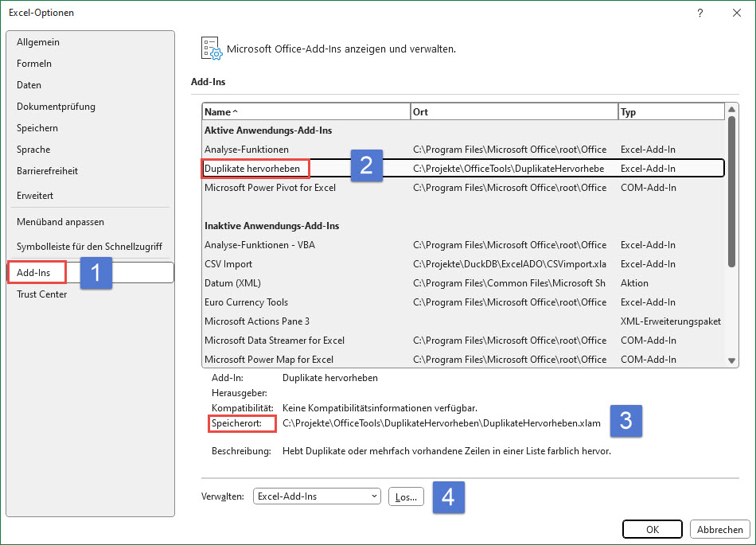Click the Inaktive Anwendungs-Add-Ins group heading
756x545 pixels.
coord(272,226)
